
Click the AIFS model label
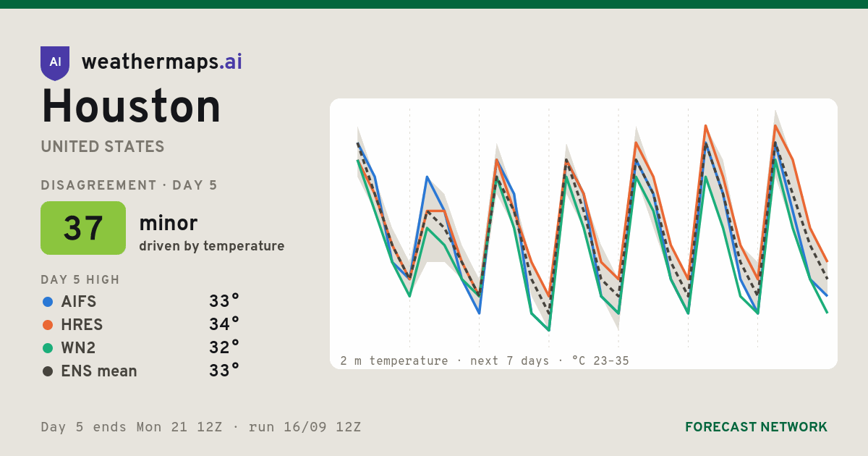[x=79, y=302]
